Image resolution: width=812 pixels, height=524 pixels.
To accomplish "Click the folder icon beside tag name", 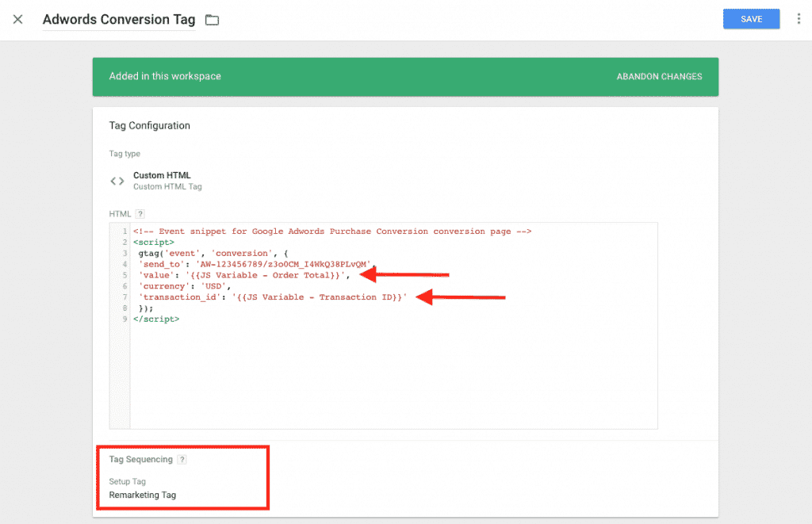I will tap(212, 20).
